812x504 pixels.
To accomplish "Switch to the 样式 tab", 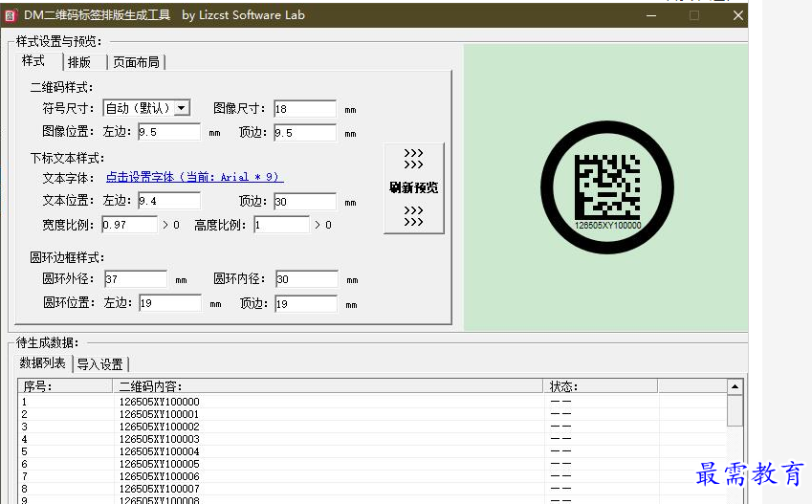I will tap(33, 61).
